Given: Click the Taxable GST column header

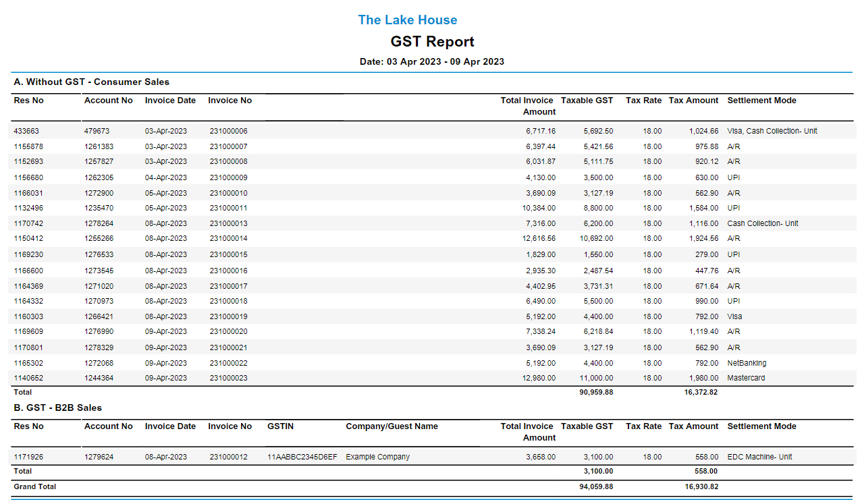Looking at the screenshot, I should (x=587, y=100).
